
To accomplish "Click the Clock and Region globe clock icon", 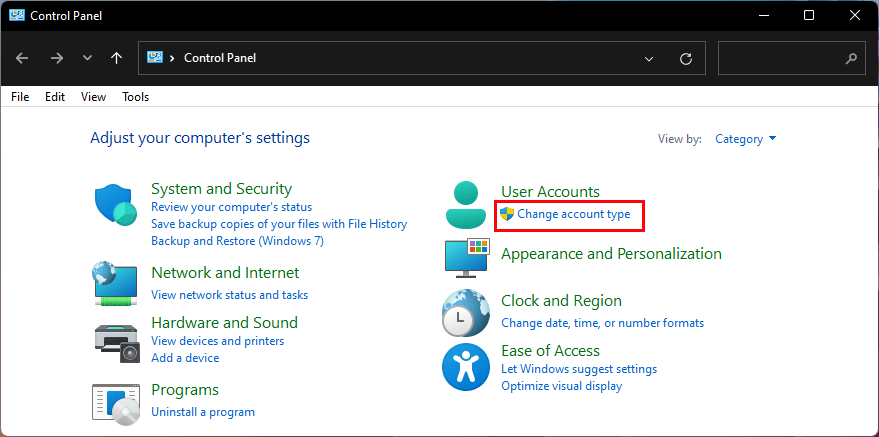I will [465, 313].
